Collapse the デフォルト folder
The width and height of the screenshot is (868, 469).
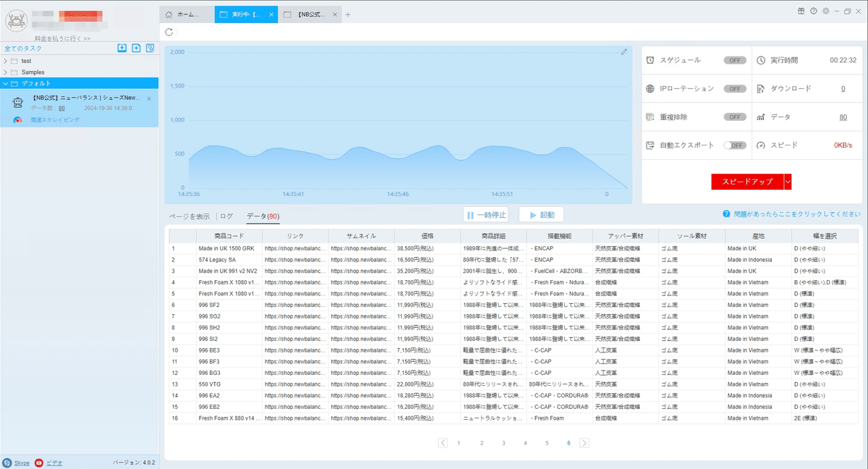[x=6, y=83]
